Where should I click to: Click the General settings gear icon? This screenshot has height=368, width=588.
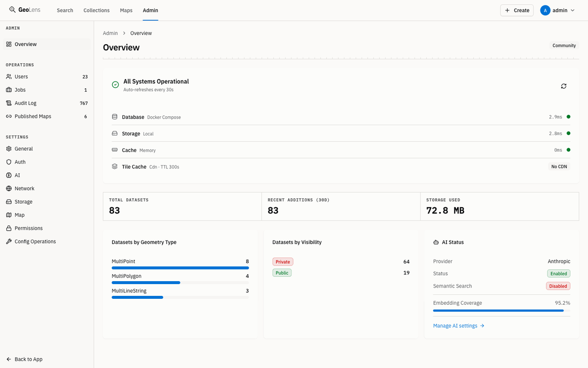(x=9, y=149)
